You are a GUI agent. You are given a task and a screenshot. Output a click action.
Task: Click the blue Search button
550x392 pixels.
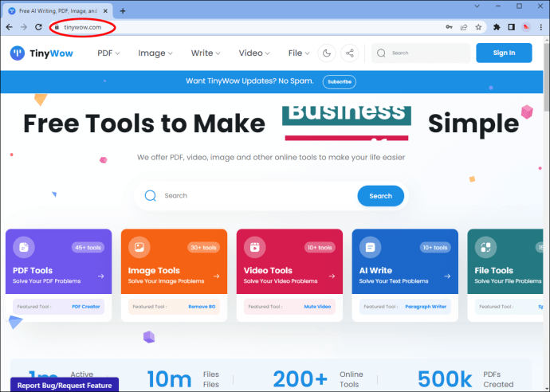click(380, 196)
